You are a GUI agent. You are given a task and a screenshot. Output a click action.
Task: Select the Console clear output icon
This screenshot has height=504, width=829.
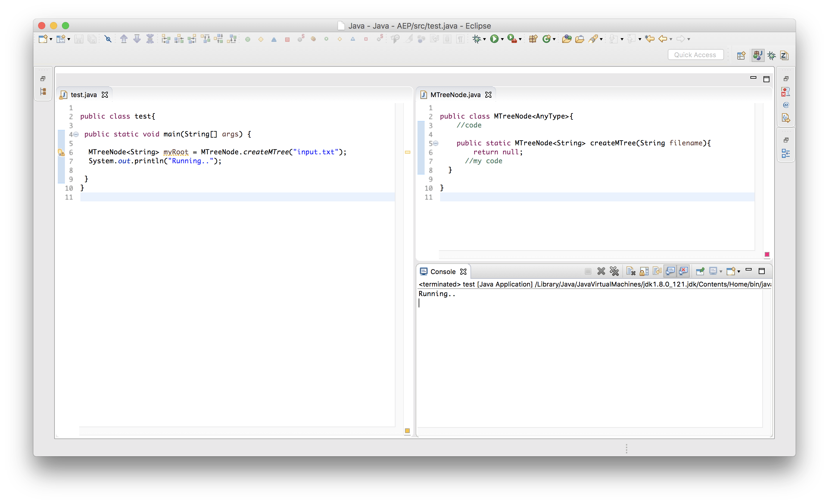click(630, 271)
